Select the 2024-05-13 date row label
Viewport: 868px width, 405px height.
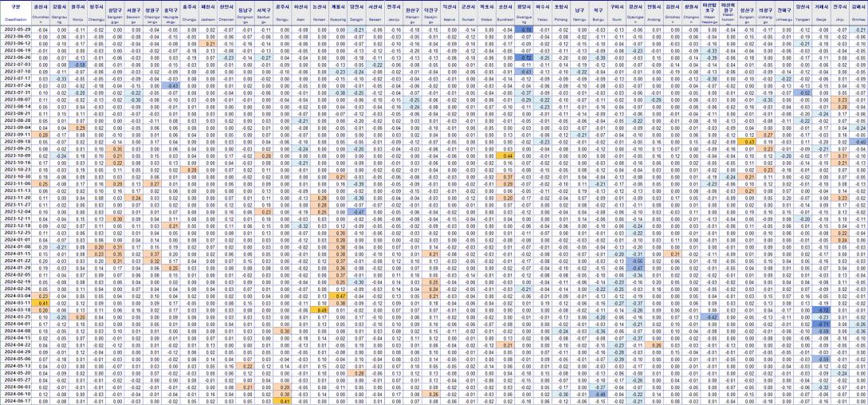click(x=15, y=366)
